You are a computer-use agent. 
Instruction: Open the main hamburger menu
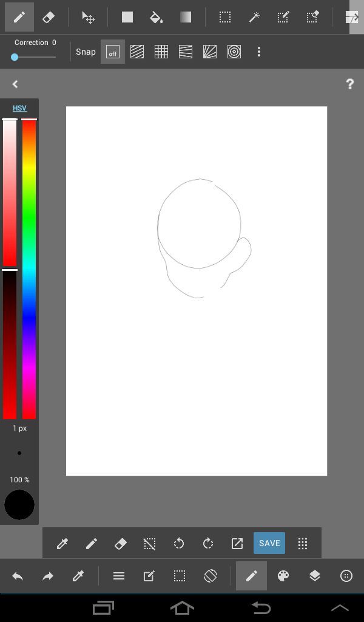coord(119,576)
